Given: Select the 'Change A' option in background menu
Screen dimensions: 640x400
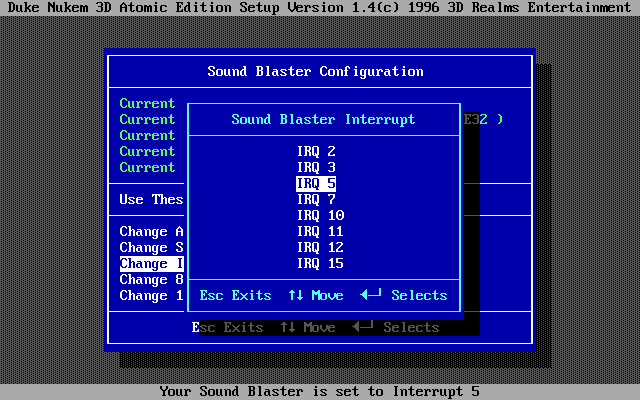Looking at the screenshot, I should pos(151,231).
